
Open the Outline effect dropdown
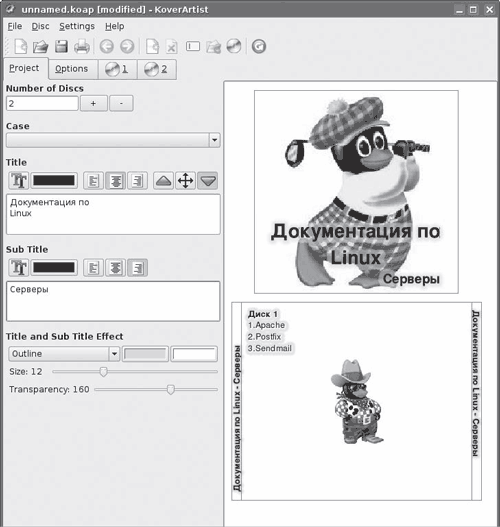coord(64,354)
